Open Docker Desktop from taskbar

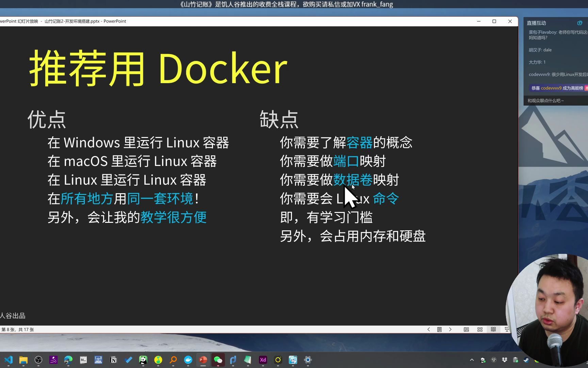[x=188, y=360]
